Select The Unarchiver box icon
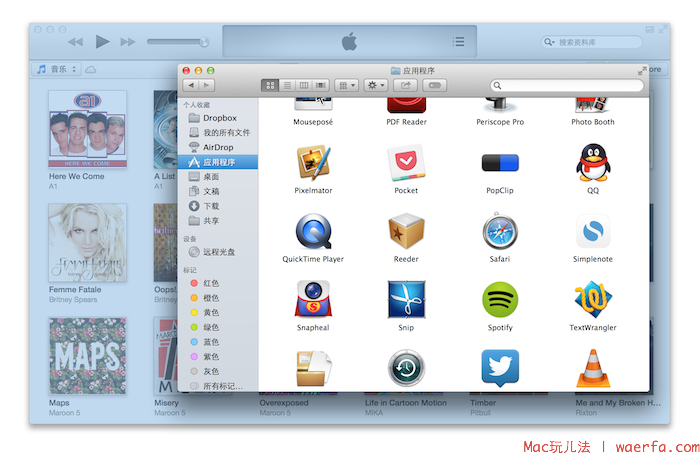 (313, 368)
